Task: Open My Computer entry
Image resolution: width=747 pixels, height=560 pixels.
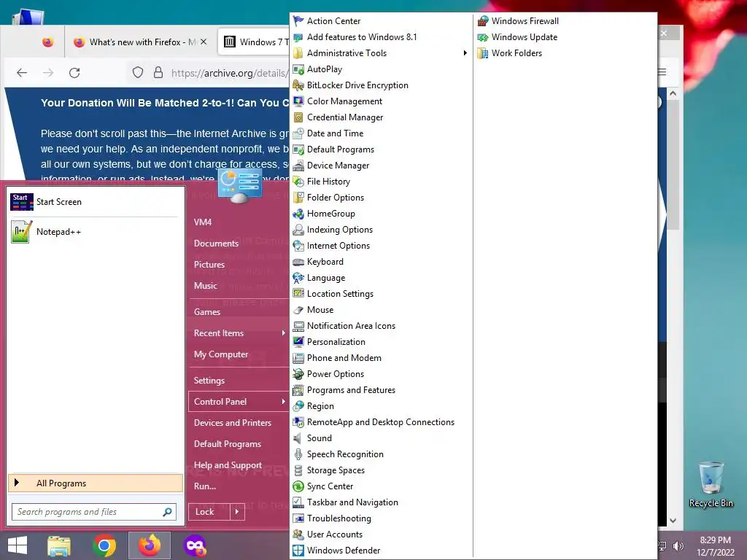Action: pyautogui.click(x=221, y=354)
